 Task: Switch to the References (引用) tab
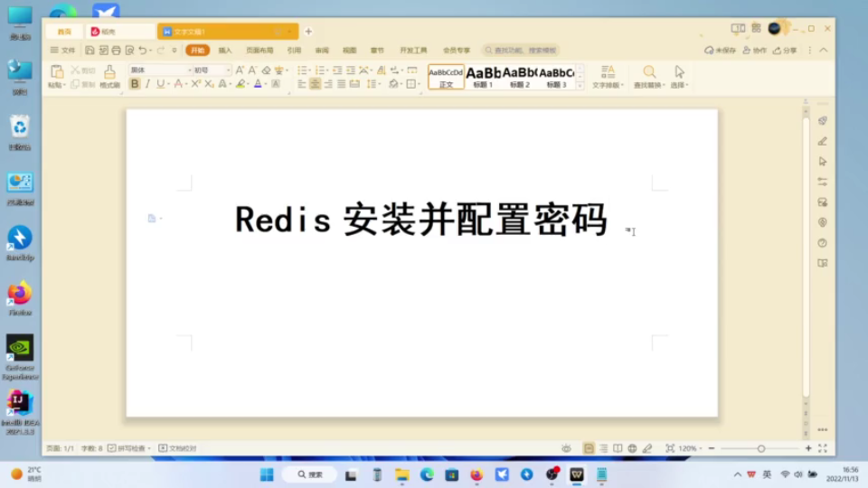click(294, 51)
